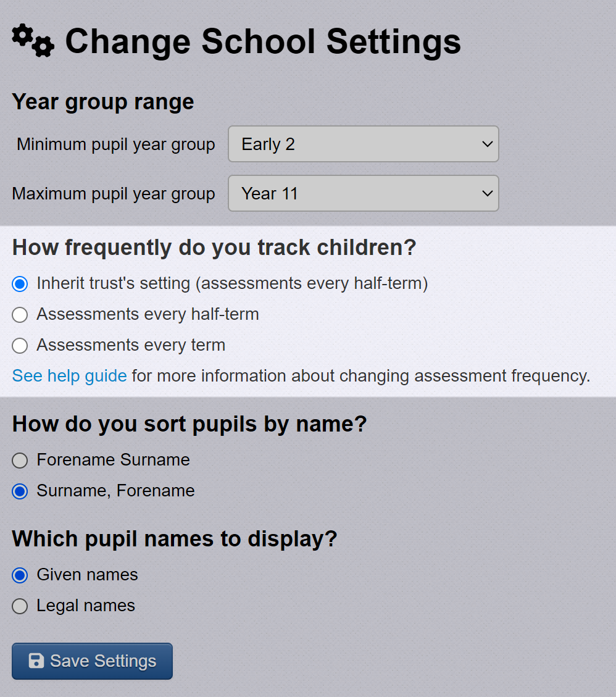Viewport: 616px width, 697px height.
Task: Choose Given names radio button
Action: (x=20, y=575)
